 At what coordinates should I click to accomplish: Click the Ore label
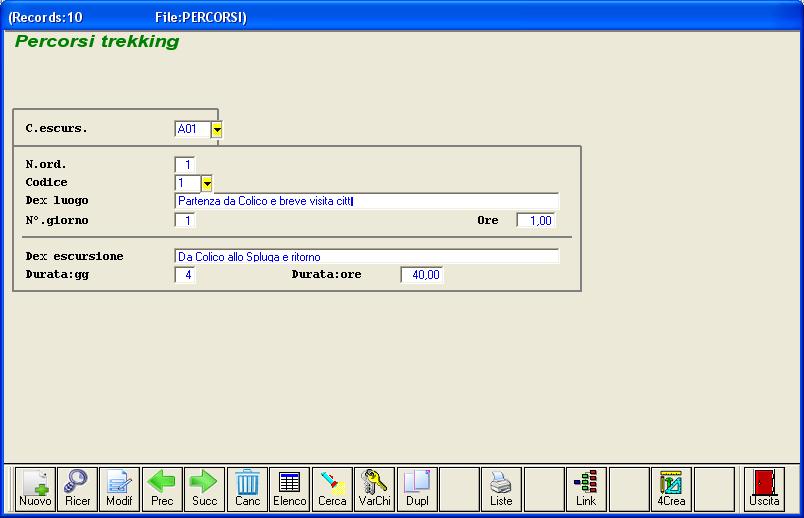[x=488, y=220]
